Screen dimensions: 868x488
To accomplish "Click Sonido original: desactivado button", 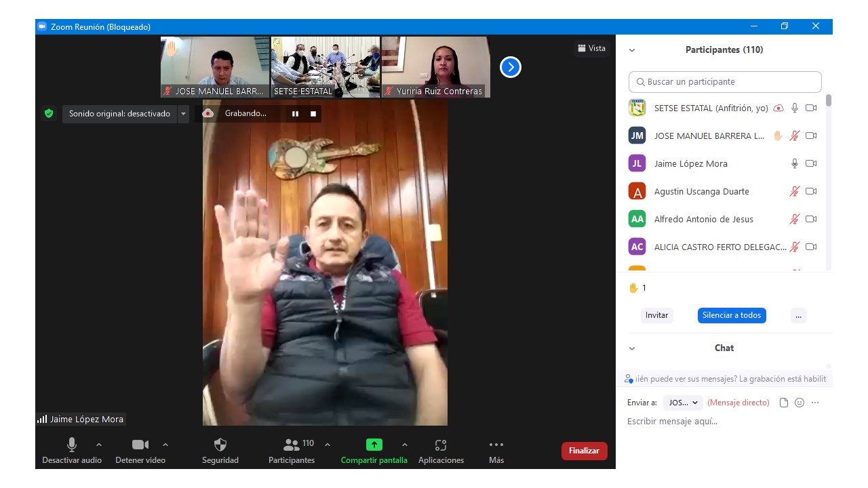I will [119, 114].
